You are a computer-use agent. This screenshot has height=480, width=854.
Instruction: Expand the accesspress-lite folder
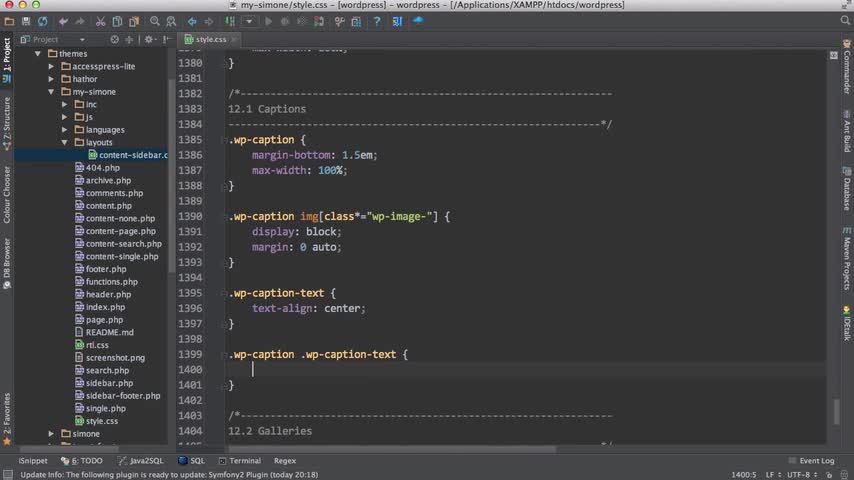point(51,66)
